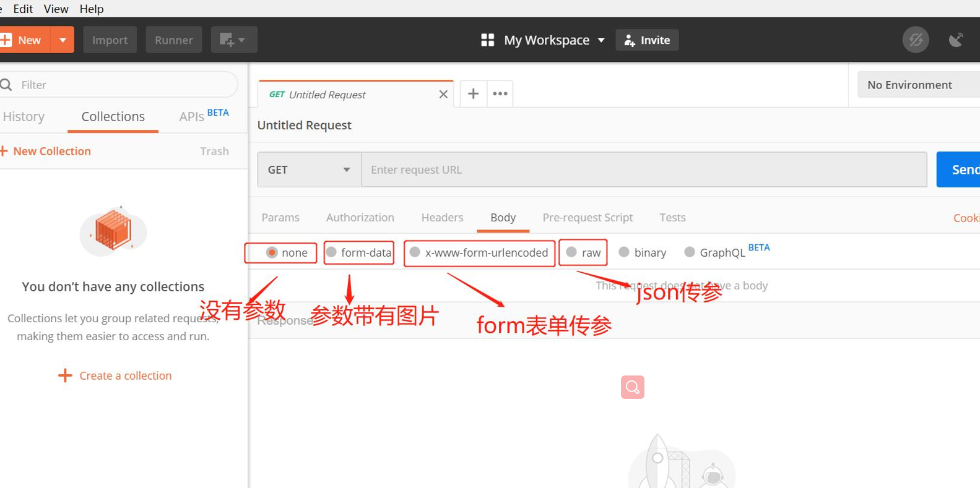Open the dropdown arrow beside New
The width and height of the screenshot is (980, 488).
click(x=63, y=40)
